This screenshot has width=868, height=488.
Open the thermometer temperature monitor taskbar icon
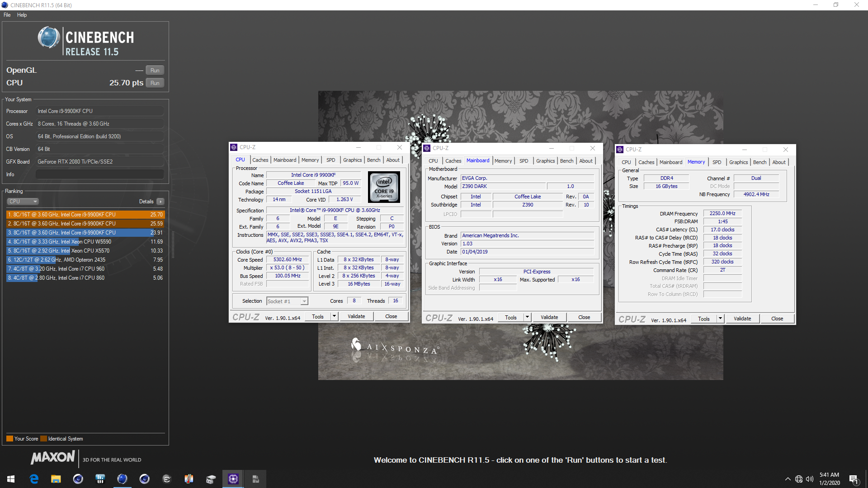[x=189, y=479]
